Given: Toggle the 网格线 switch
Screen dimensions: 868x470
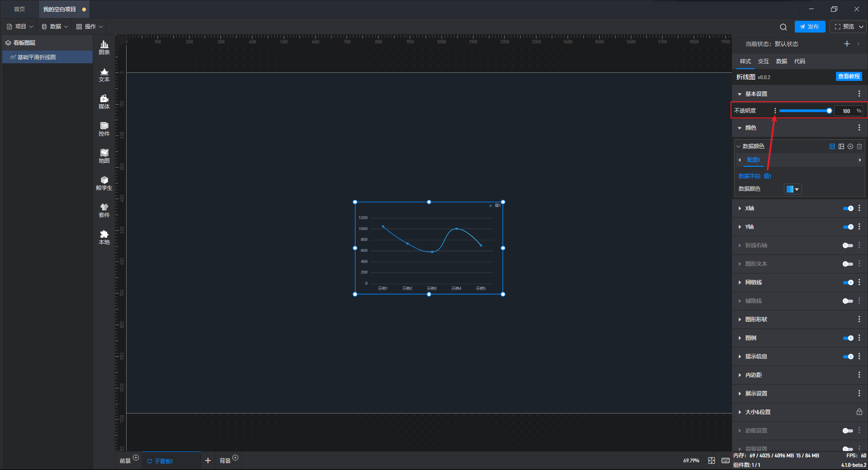Looking at the screenshot, I should tap(848, 282).
